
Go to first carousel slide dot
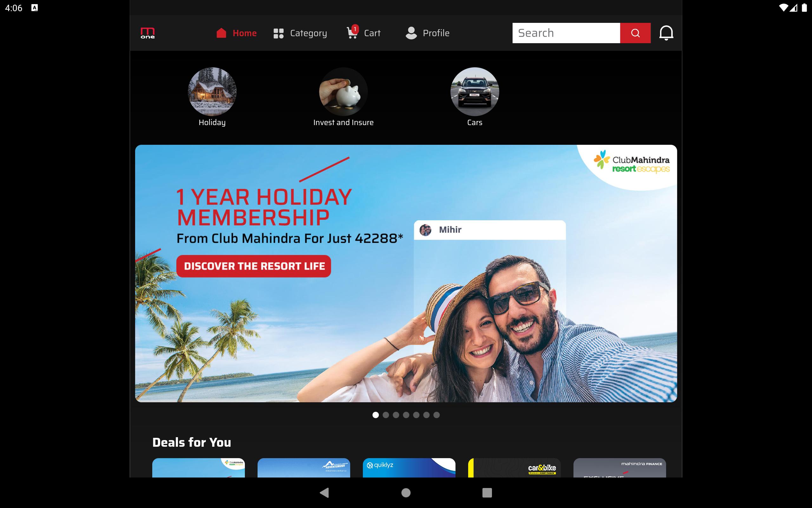click(x=376, y=415)
